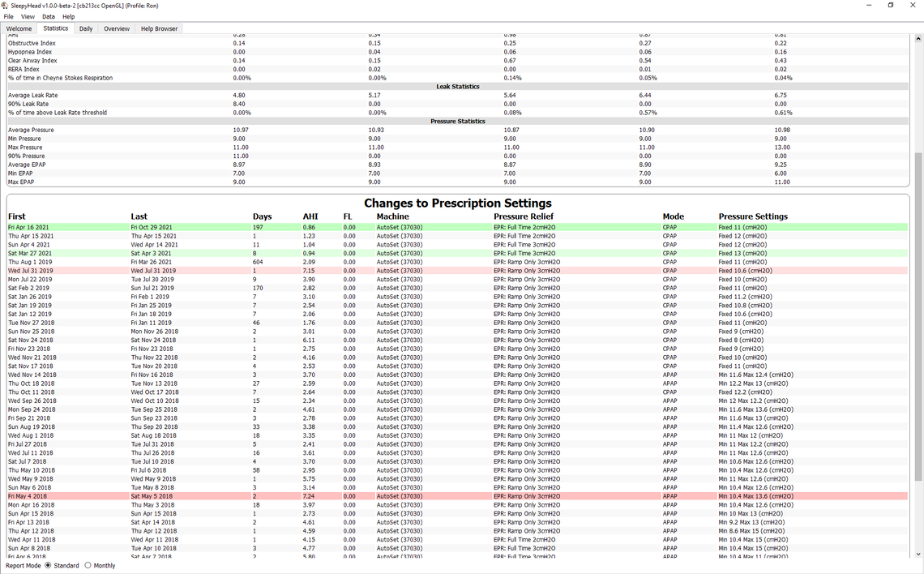Click the 'Average Pressure' row label

pyautogui.click(x=31, y=130)
